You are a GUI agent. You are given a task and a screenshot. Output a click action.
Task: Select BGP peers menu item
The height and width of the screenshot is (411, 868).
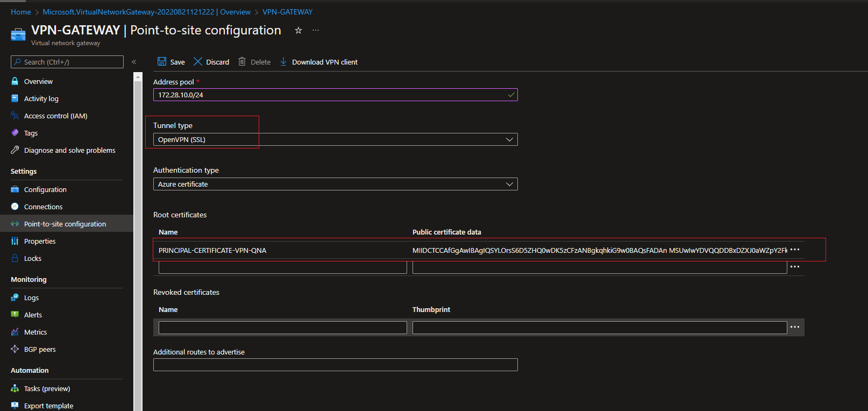pos(40,349)
